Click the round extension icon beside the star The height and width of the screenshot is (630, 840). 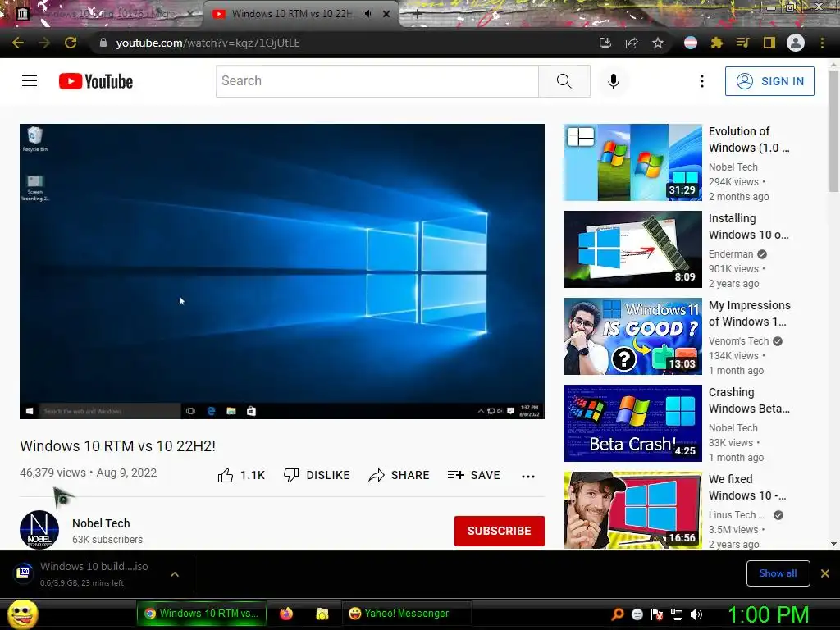(691, 43)
